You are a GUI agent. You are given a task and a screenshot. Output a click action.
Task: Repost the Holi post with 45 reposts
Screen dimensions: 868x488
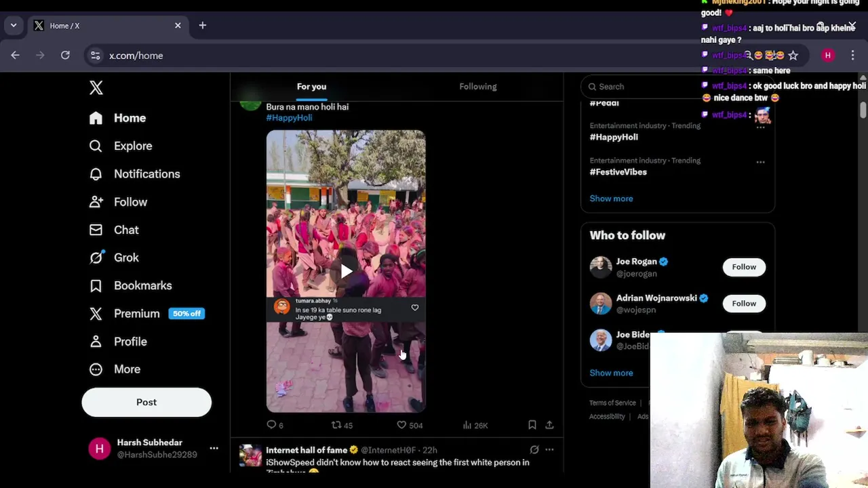pyautogui.click(x=342, y=425)
